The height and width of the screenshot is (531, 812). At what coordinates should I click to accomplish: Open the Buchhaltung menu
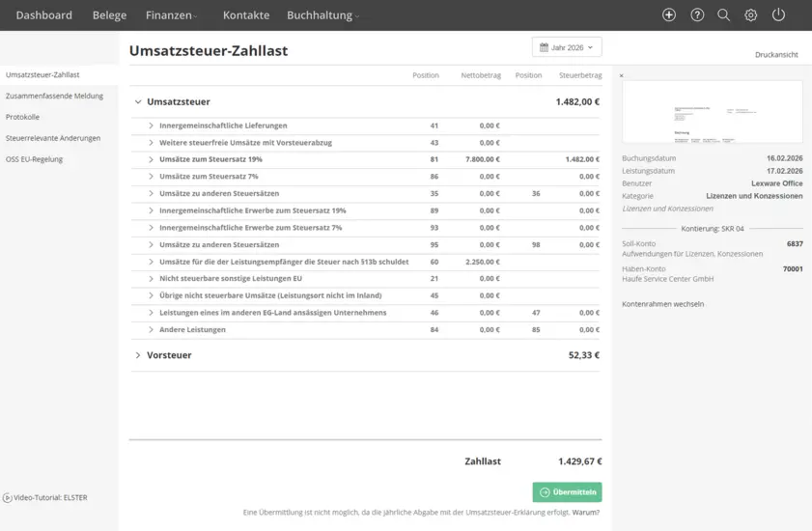click(322, 15)
